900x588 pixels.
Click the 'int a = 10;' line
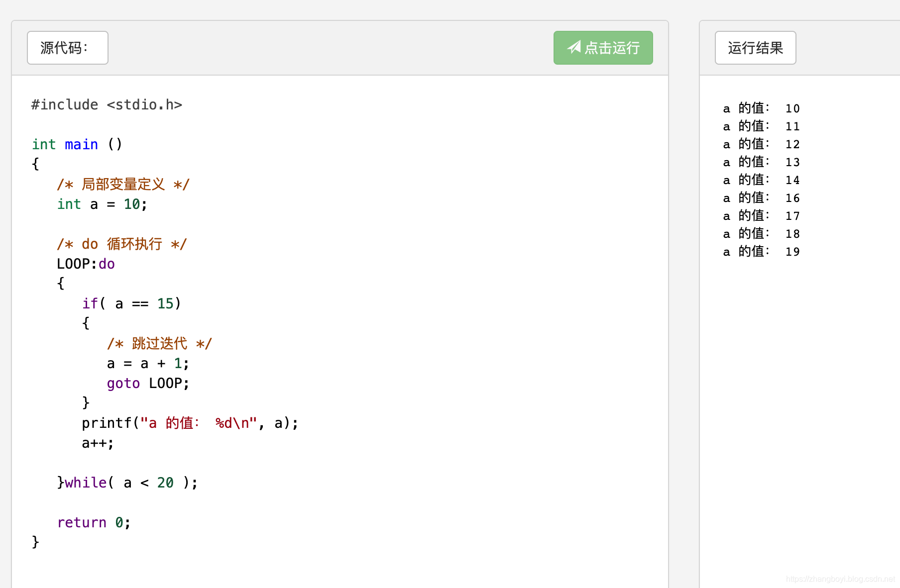click(102, 204)
